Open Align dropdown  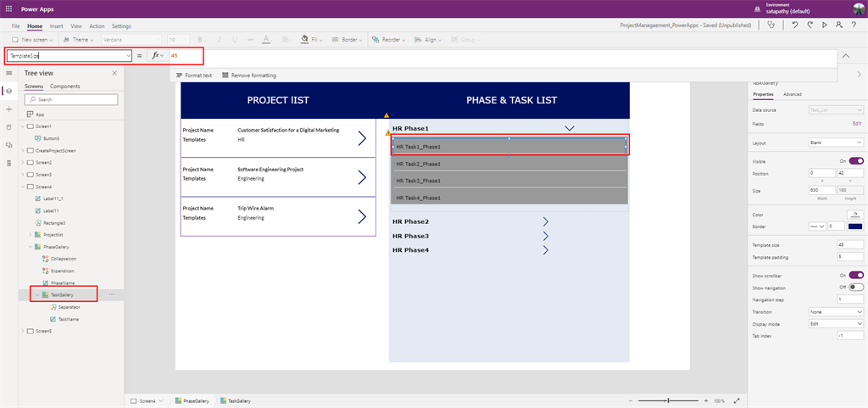[x=427, y=40]
